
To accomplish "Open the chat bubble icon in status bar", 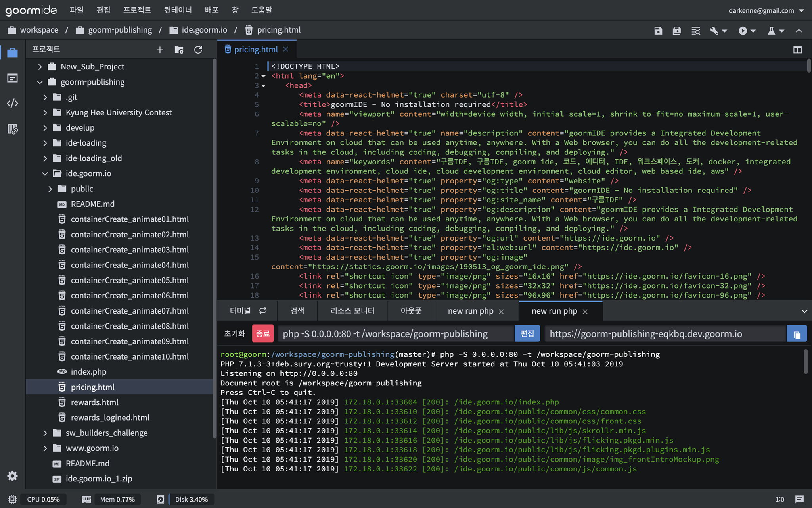I will pyautogui.click(x=799, y=499).
